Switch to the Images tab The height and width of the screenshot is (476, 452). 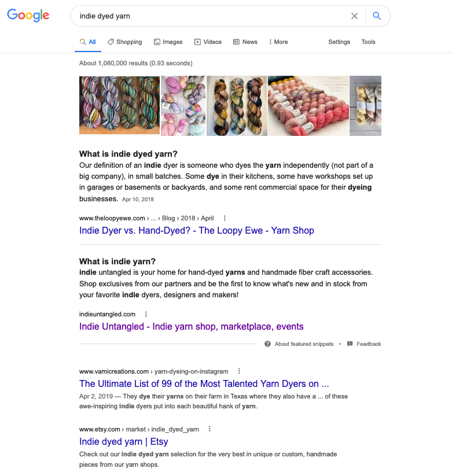coord(168,42)
